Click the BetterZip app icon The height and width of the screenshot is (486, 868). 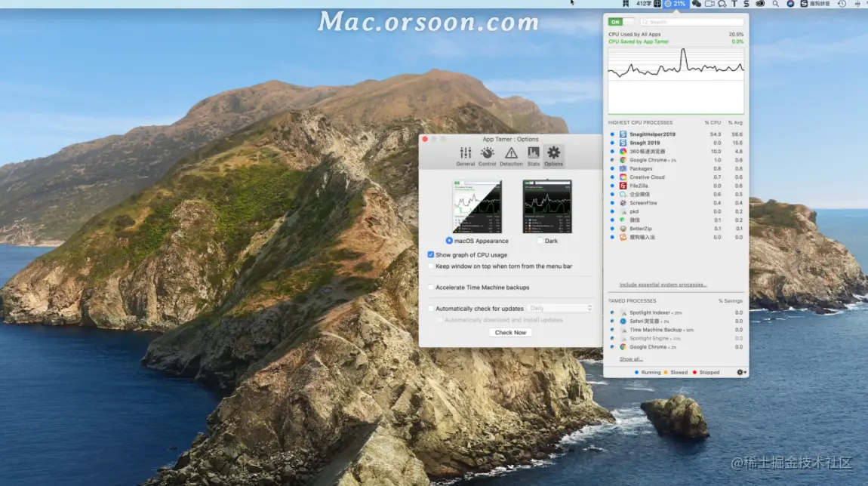pyautogui.click(x=623, y=229)
